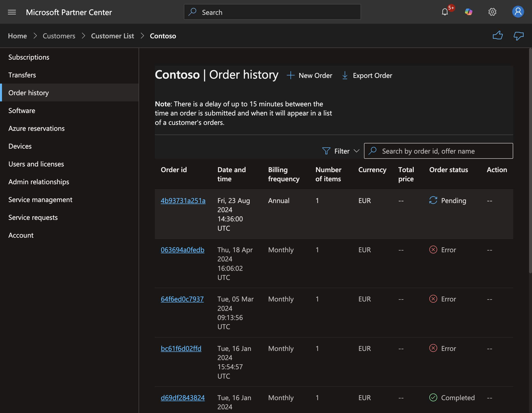The image size is (532, 413).
Task: Open Admin relationships in sidebar
Action: pyautogui.click(x=69, y=182)
